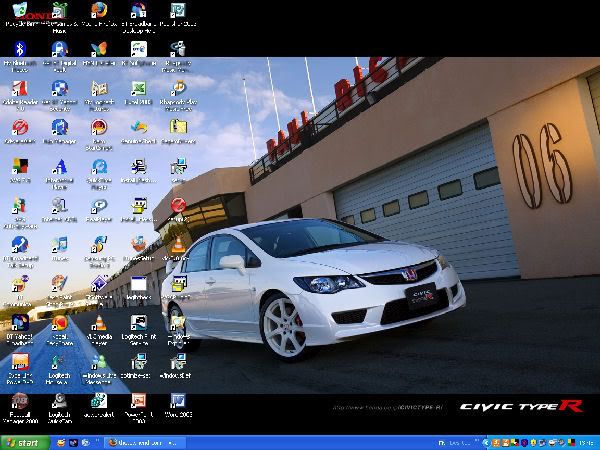600x450 pixels.
Task: Click the first Quick Launch smiley icon
Action: tap(60, 443)
